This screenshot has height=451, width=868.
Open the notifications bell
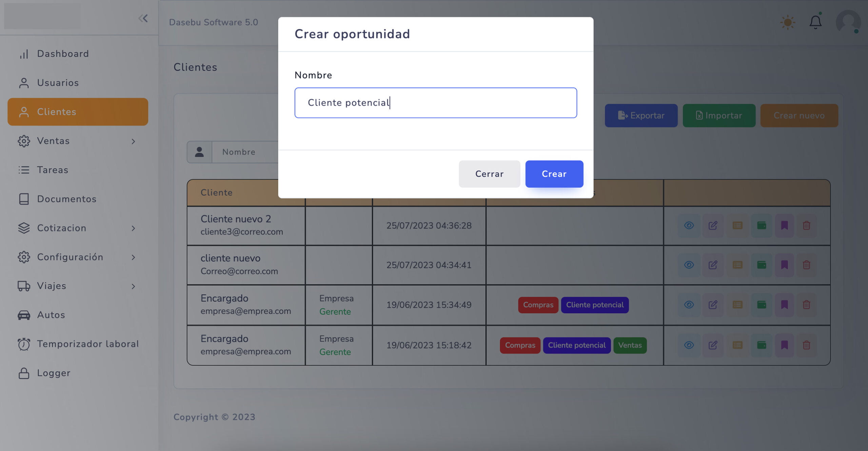(815, 22)
